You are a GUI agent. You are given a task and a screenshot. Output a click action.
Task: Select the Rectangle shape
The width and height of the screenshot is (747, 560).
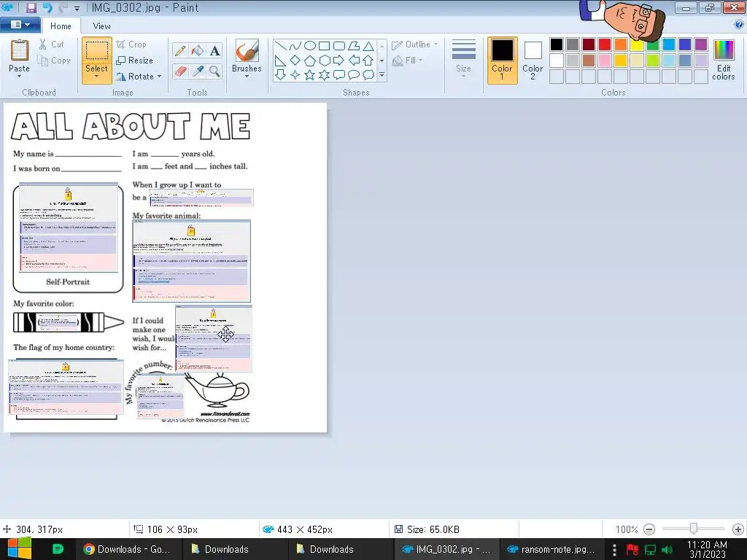325,46
